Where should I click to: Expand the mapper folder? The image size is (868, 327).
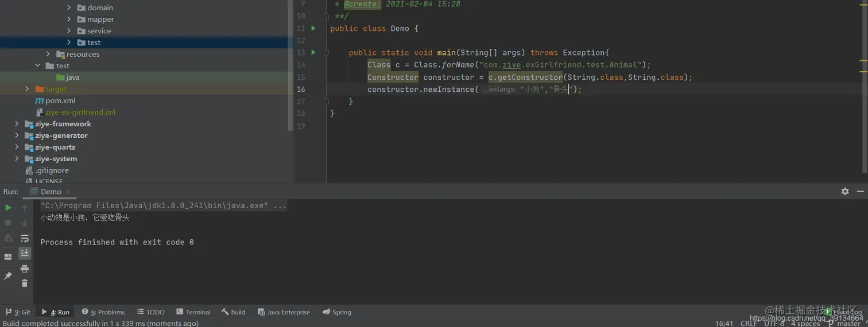69,19
